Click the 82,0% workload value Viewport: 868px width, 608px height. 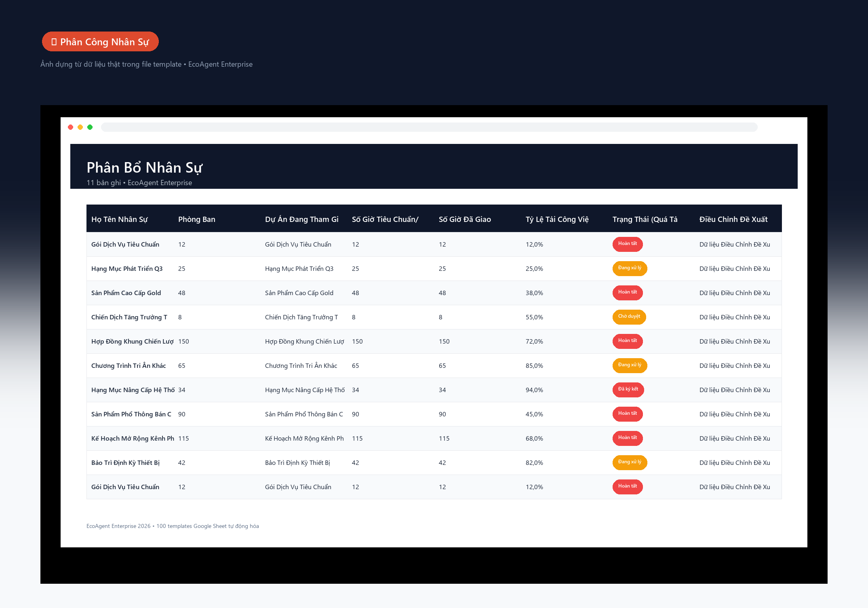[x=534, y=463]
